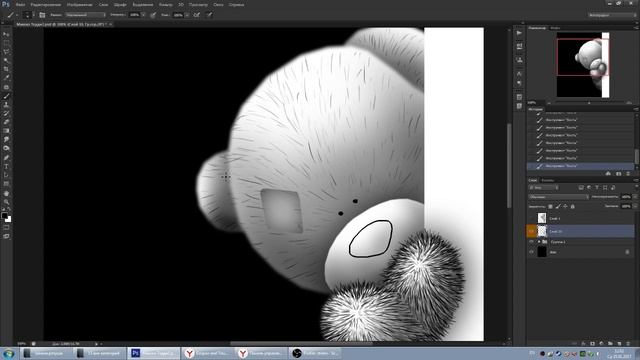Click the foreground color swatch

click(4, 215)
